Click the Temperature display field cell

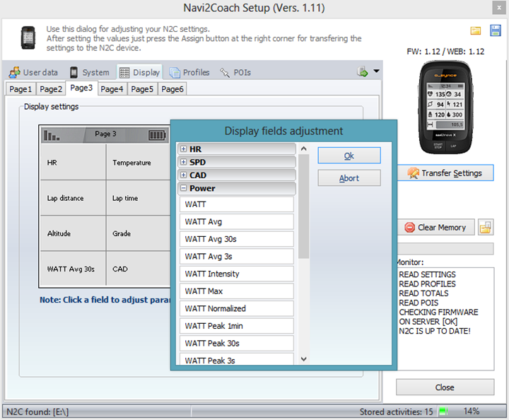coord(139,162)
